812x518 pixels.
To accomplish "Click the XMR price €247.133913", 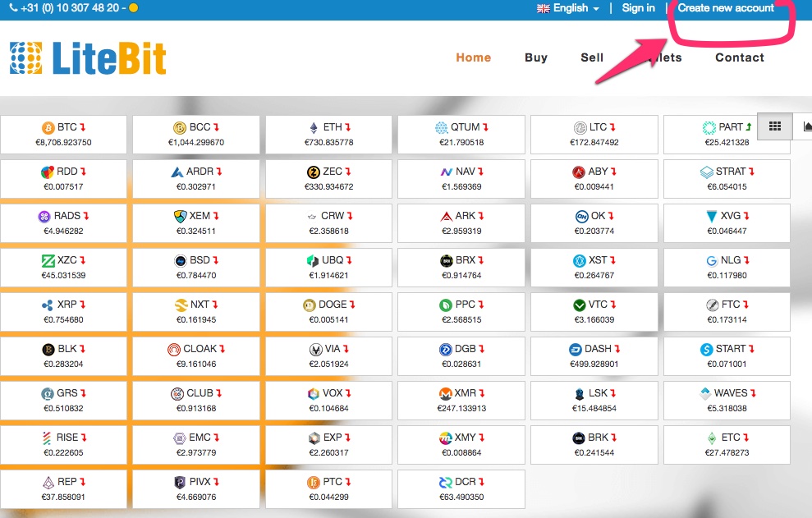I will click(x=461, y=408).
